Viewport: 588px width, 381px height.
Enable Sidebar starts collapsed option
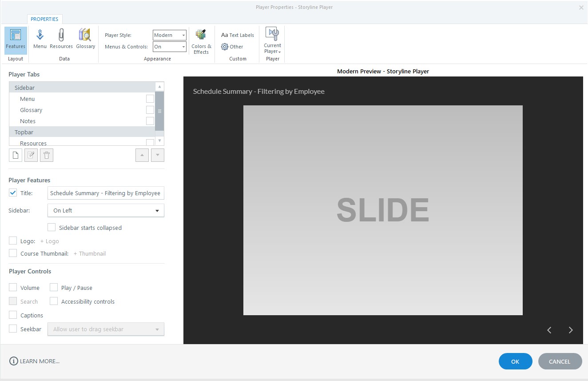click(x=52, y=228)
